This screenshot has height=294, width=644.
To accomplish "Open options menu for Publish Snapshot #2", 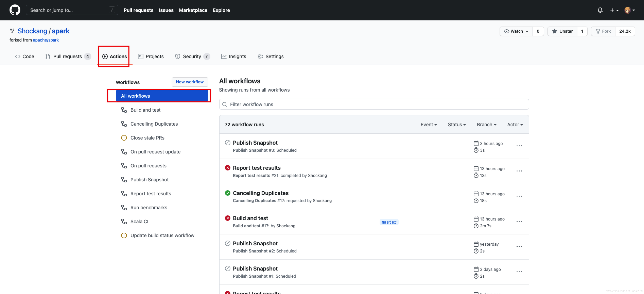I will click(x=519, y=246).
